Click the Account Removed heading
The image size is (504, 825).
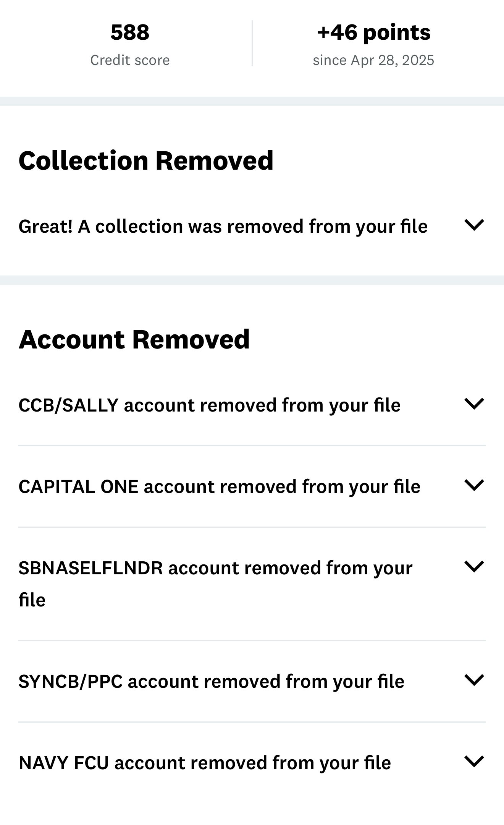[134, 339]
